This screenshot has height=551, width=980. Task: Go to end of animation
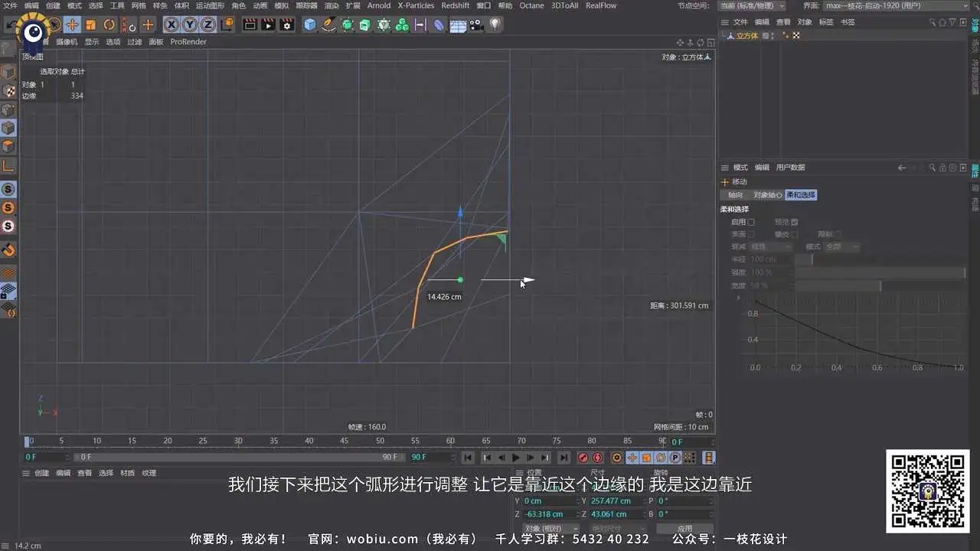563,458
